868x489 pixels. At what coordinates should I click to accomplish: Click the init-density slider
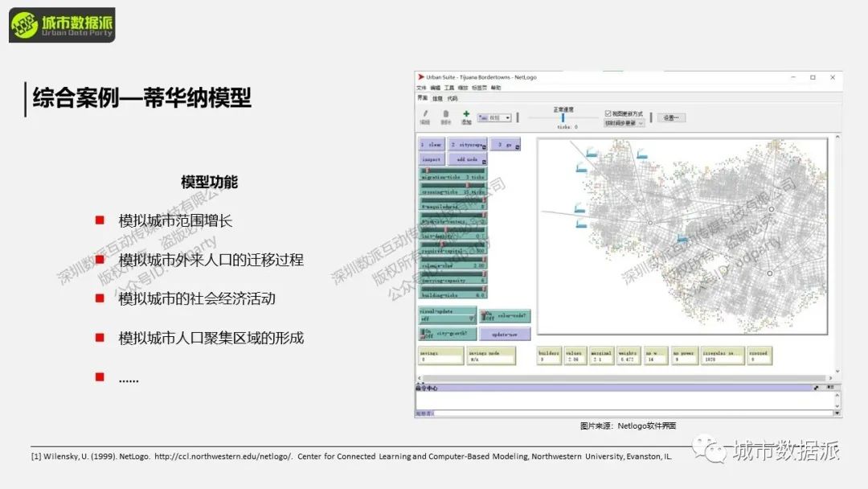click(452, 233)
